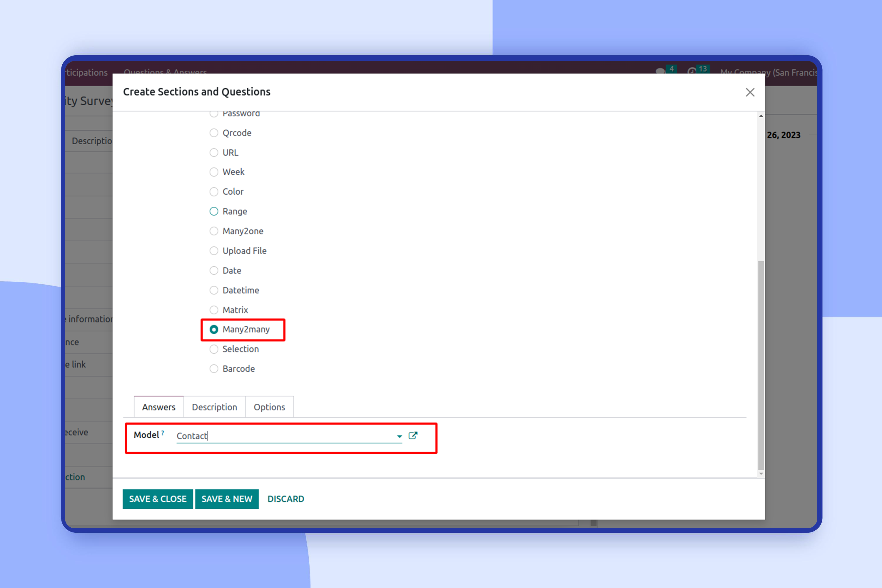This screenshot has height=588, width=882.
Task: Click the Model help question mark
Action: [163, 432]
